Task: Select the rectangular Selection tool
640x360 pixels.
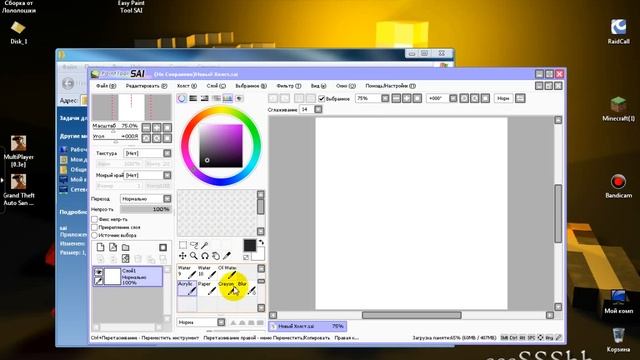Action: (183, 245)
